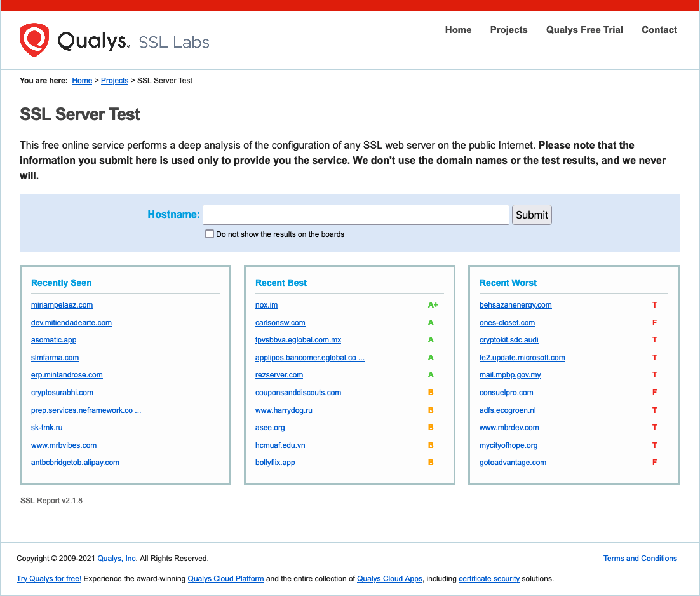The height and width of the screenshot is (596, 700).
Task: Open cryptokit.sdc.audi link
Action: click(509, 340)
